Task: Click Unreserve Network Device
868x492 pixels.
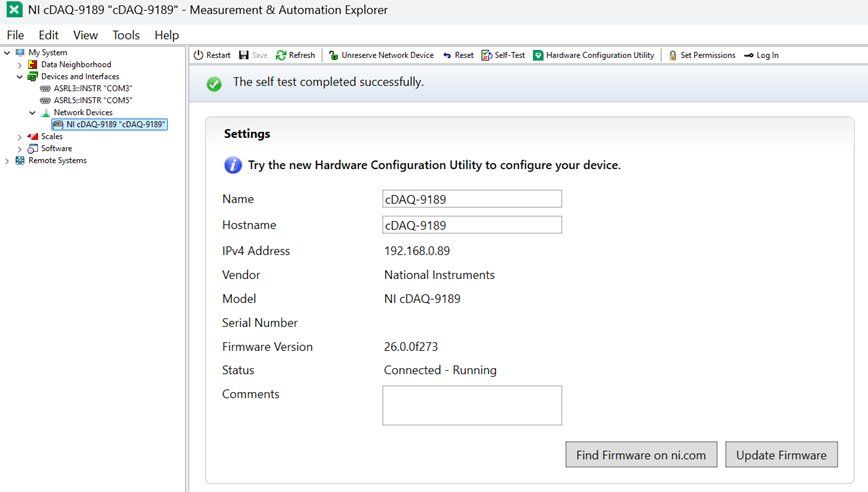Action: click(381, 55)
